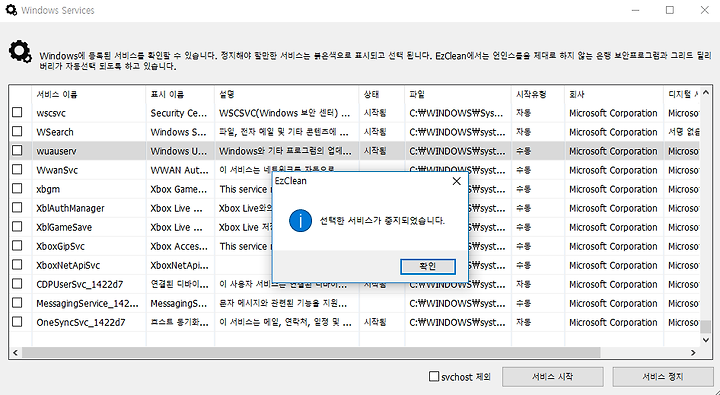
Task: Minimize the Windows Services window
Action: coord(636,10)
